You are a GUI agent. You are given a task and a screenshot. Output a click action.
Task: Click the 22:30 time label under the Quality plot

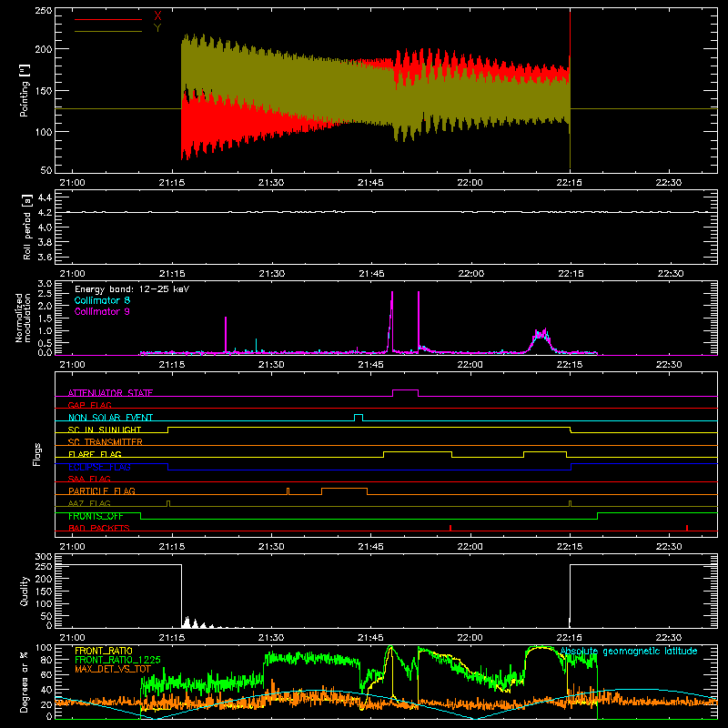click(669, 638)
